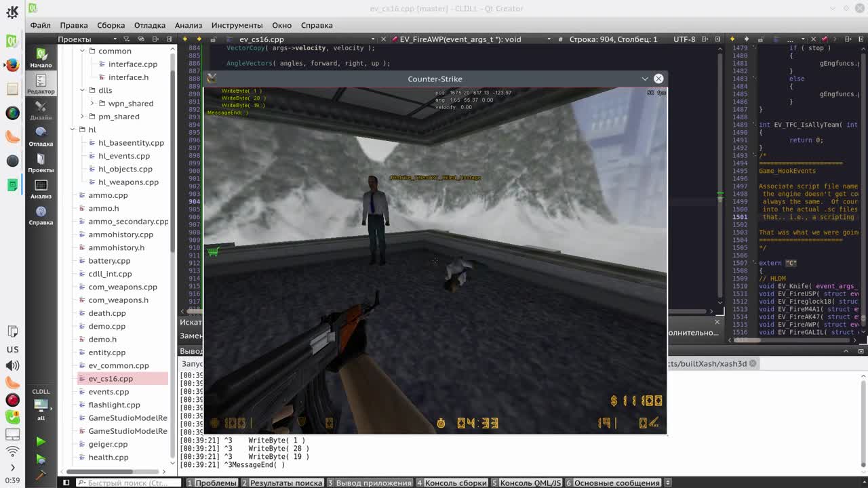This screenshot has width=868, height=488.
Task: Start debugging via the debug play icon
Action: click(40, 458)
